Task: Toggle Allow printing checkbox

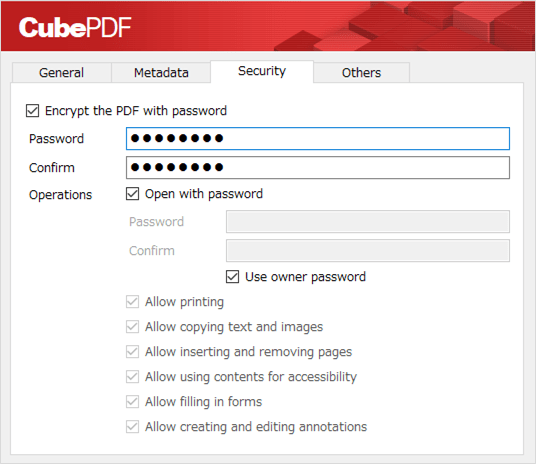Action: click(x=133, y=302)
